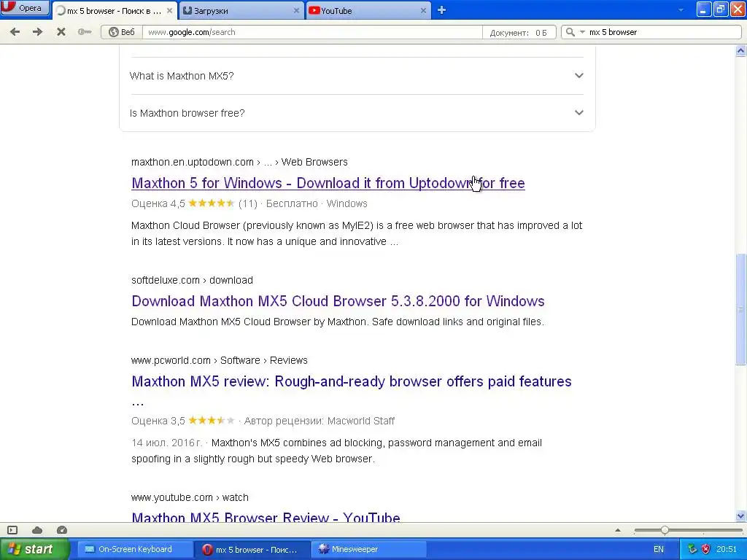Click the vertical scrollbar thumb
The width and height of the screenshot is (747, 560).
coord(741,309)
